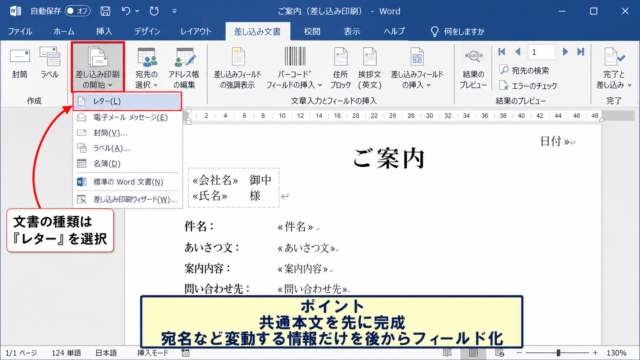Open the Start Mail Merge (差し込み印刷の開始) button
Screen dimensions: 640x360
(98, 67)
